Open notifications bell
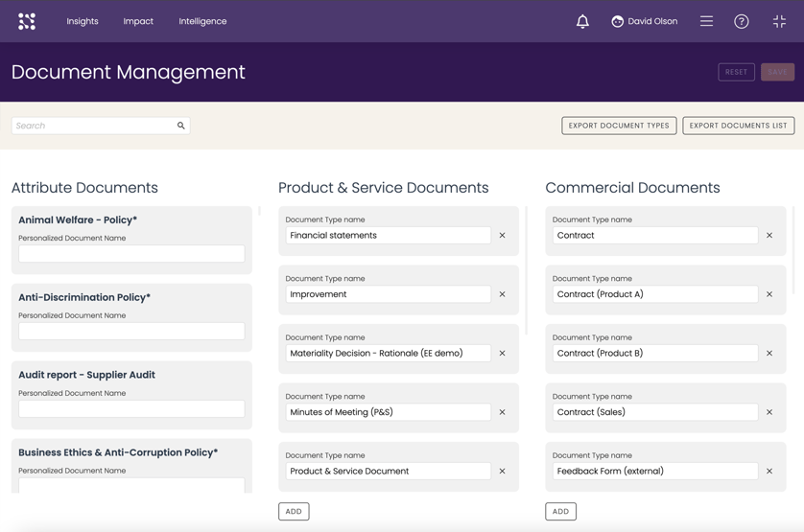This screenshot has width=804, height=532. pyautogui.click(x=582, y=21)
